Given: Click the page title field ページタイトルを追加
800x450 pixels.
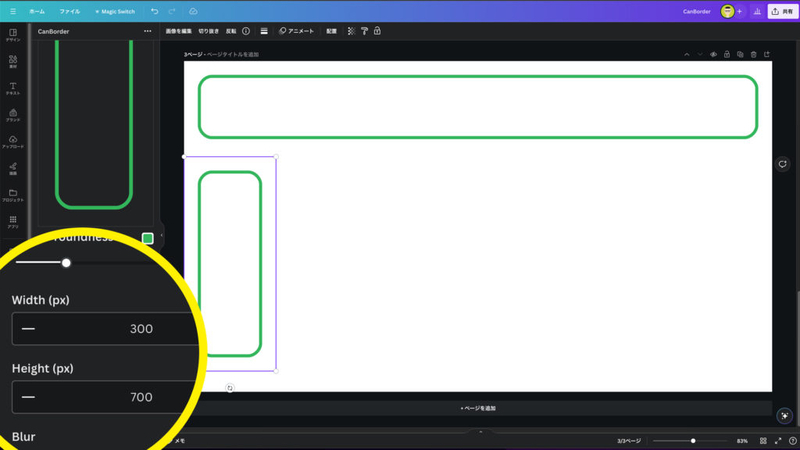Looking at the screenshot, I should pyautogui.click(x=233, y=54).
